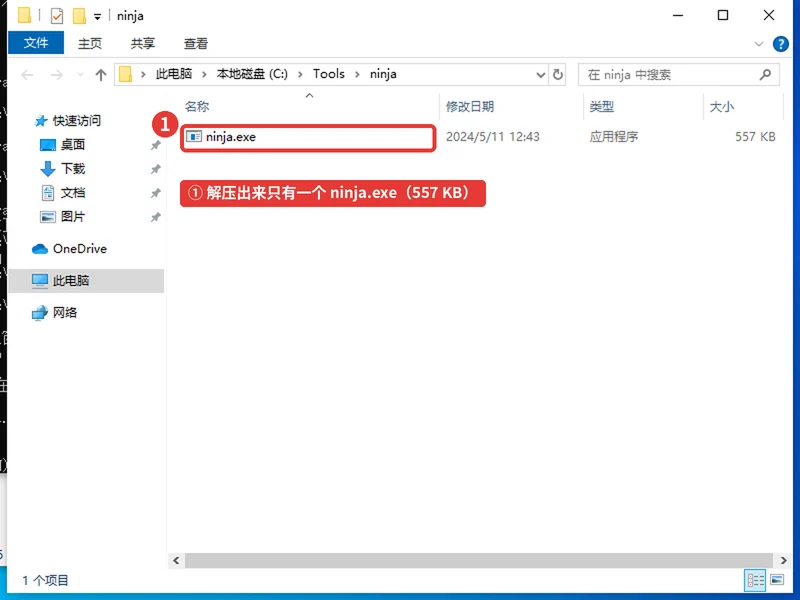Image resolution: width=800 pixels, height=600 pixels.
Task: Select 快速访问 in navigation pane
Action: 77,120
